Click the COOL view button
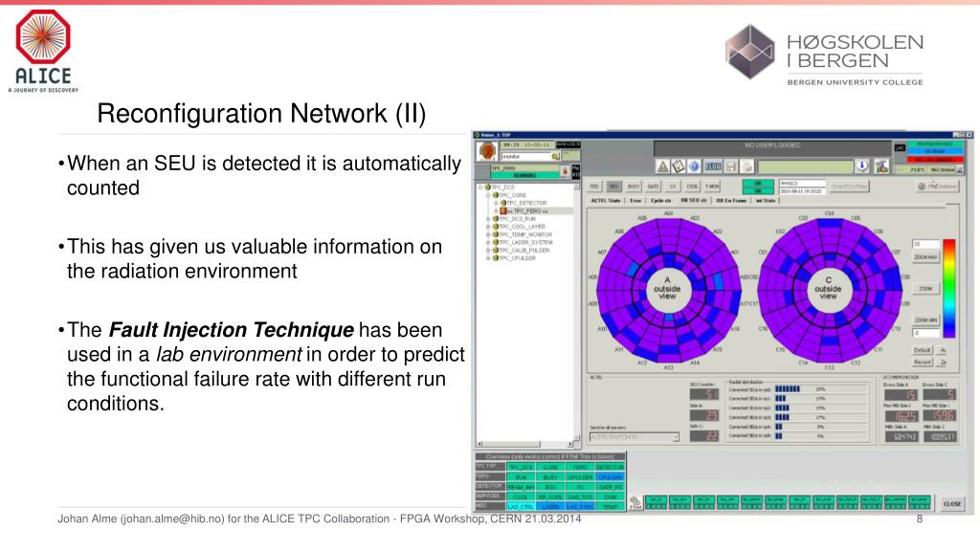 point(693,187)
